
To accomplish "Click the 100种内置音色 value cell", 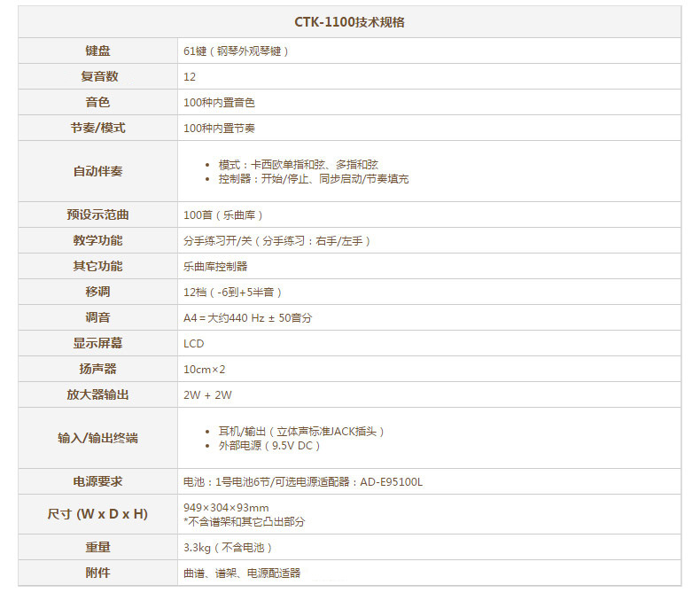I will [219, 103].
